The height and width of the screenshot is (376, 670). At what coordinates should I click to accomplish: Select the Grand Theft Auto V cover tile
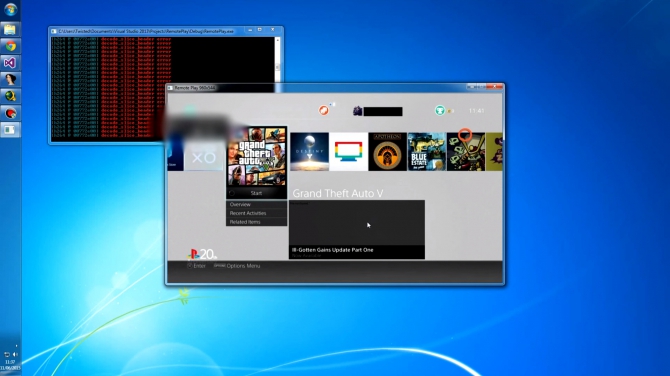tap(256, 156)
